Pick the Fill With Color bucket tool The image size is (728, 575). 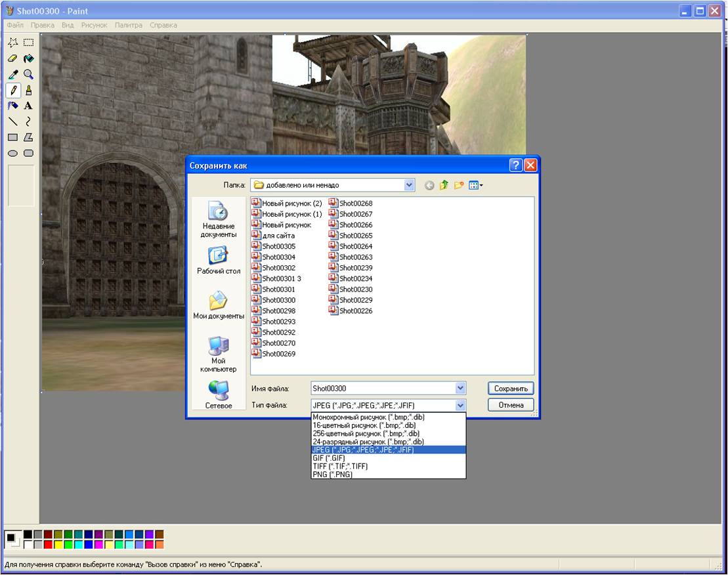pyautogui.click(x=29, y=58)
